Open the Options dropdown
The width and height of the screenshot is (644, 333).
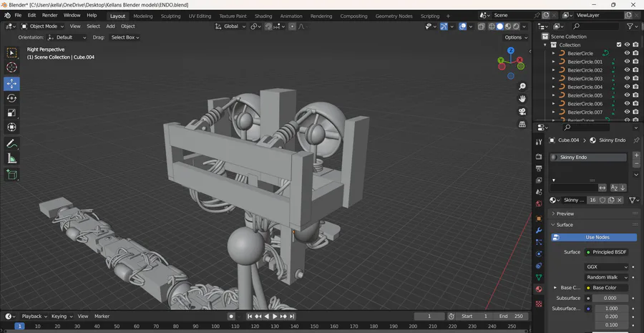(515, 37)
